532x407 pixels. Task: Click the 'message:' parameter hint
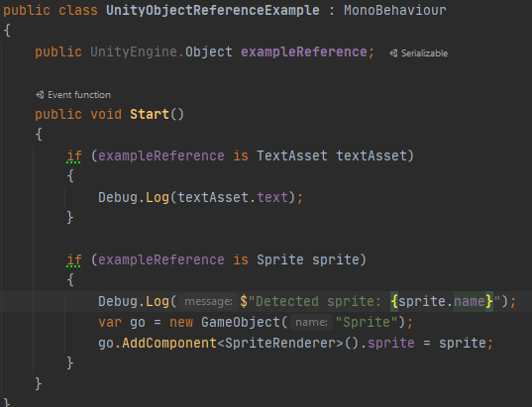[208, 301]
